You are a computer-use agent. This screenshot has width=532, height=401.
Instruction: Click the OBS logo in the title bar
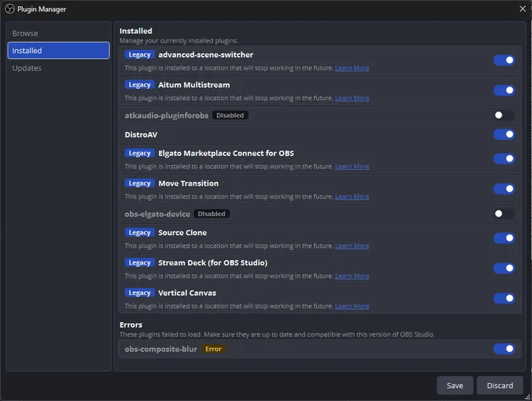pos(10,9)
